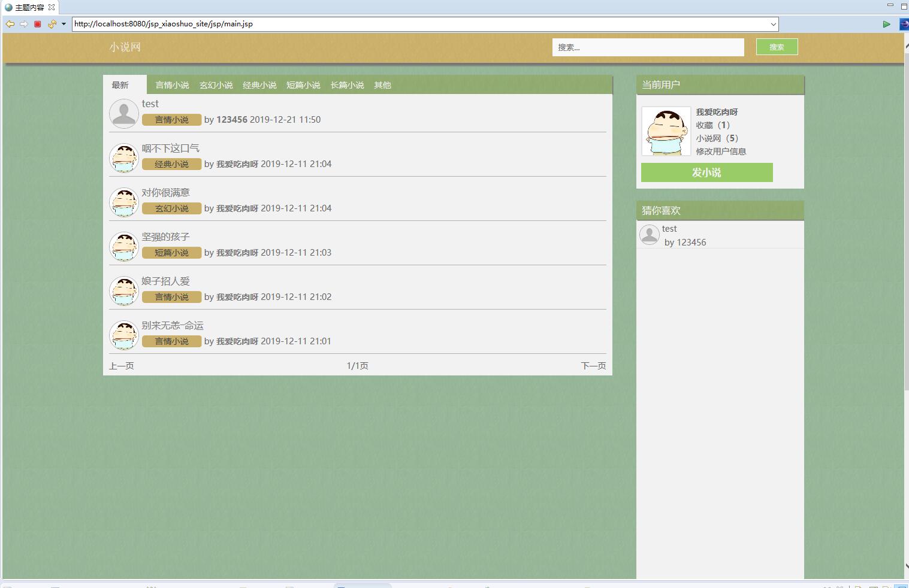Click the avatar beside 咽不下这口气
The width and height of the screenshot is (909, 588).
pos(124,158)
